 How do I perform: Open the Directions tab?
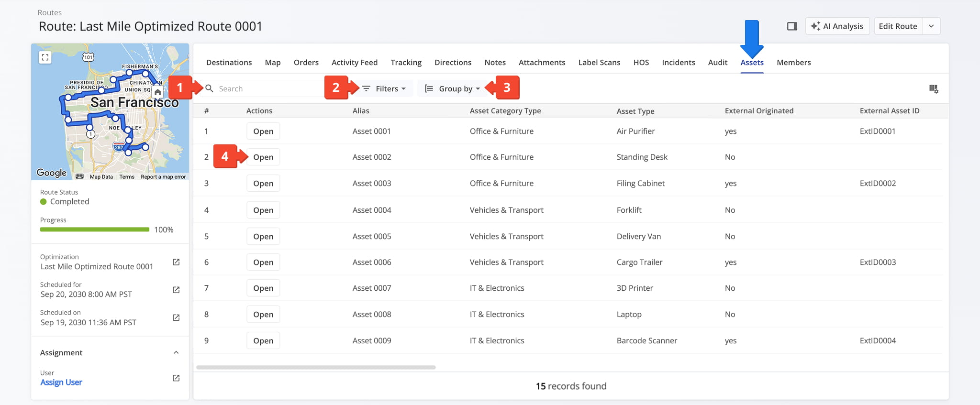coord(453,62)
